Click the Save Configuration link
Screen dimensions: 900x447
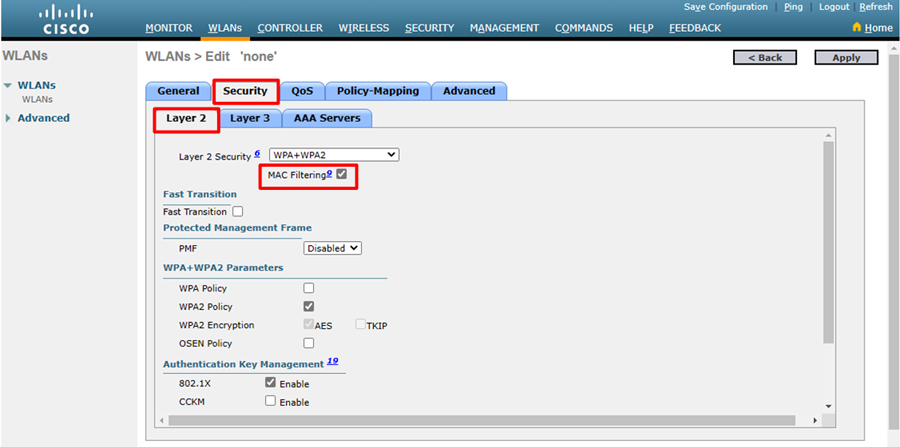(725, 7)
